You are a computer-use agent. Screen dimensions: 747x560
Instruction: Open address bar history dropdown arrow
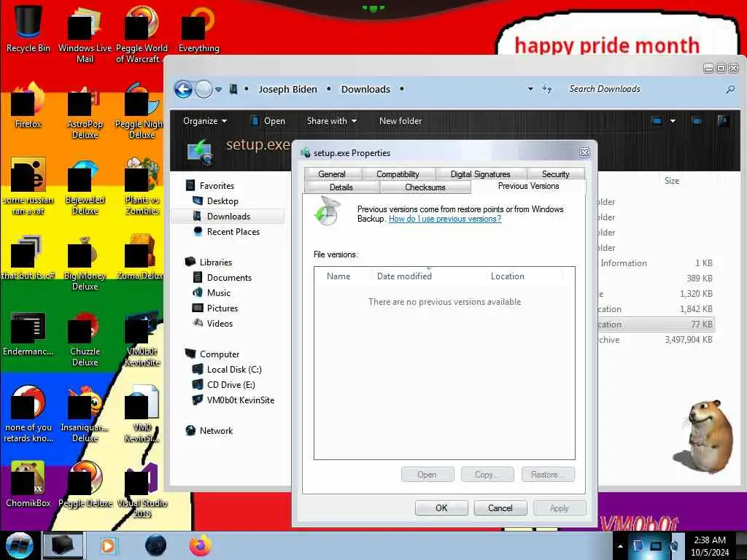click(x=530, y=89)
